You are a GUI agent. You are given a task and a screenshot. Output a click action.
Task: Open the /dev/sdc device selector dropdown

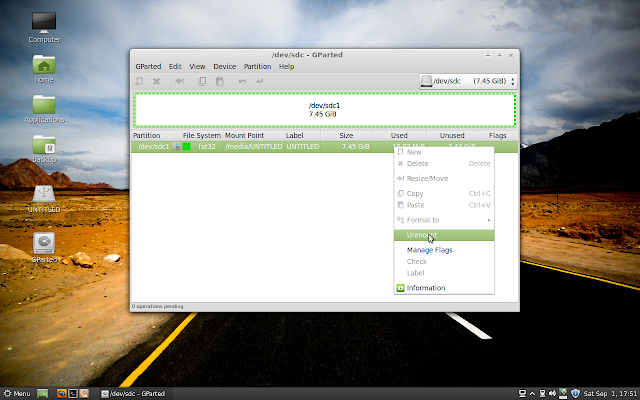468,81
